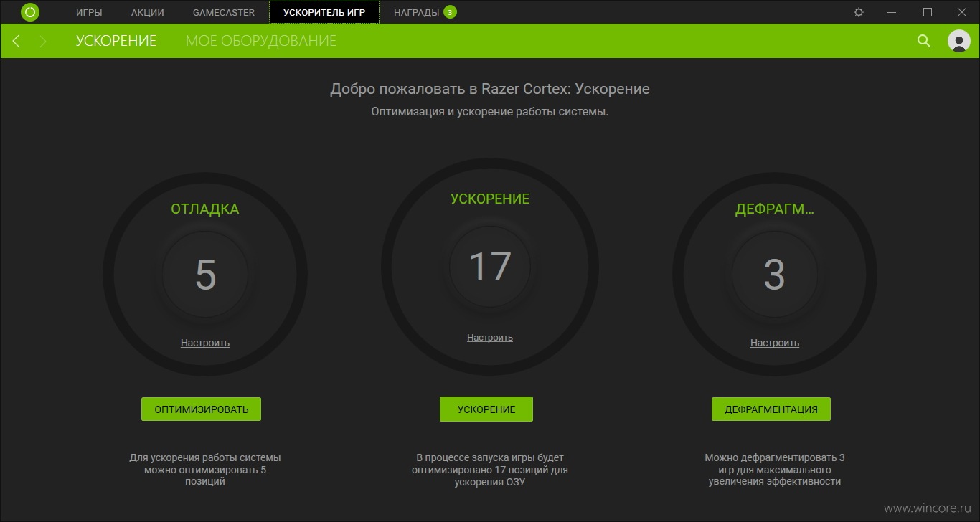
Task: Click the Razer Cortex logo icon
Action: tap(30, 12)
